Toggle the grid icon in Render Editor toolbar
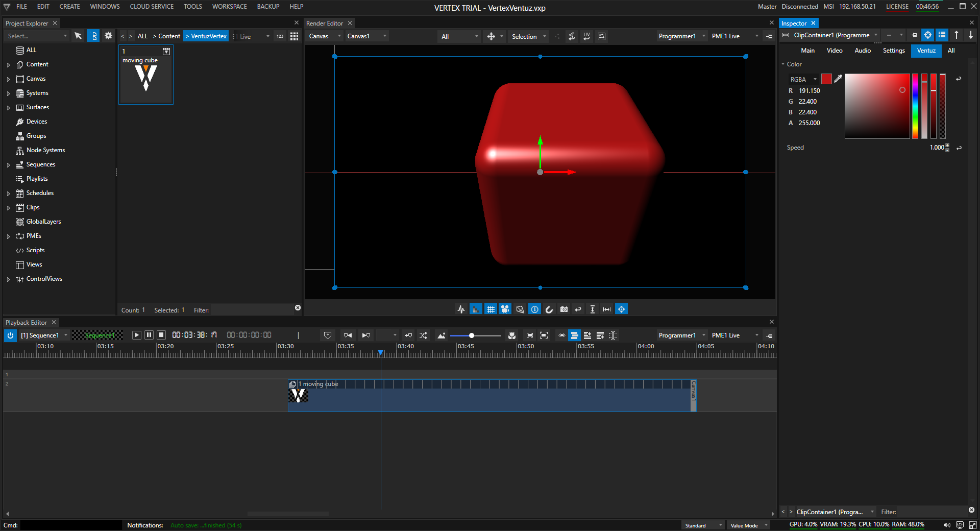Viewport: 980px width, 531px height. (x=491, y=309)
